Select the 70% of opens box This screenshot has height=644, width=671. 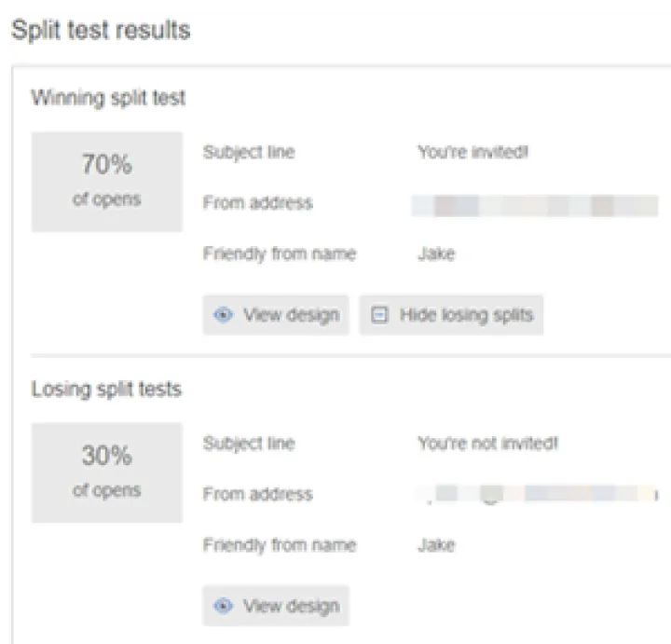(107, 182)
